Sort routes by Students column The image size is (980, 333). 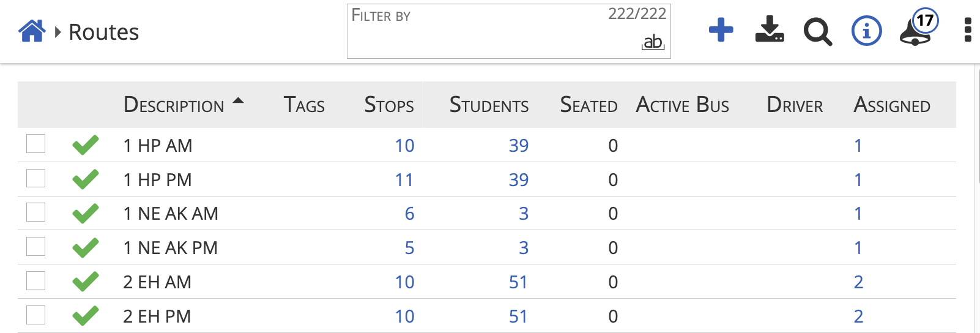pos(489,105)
